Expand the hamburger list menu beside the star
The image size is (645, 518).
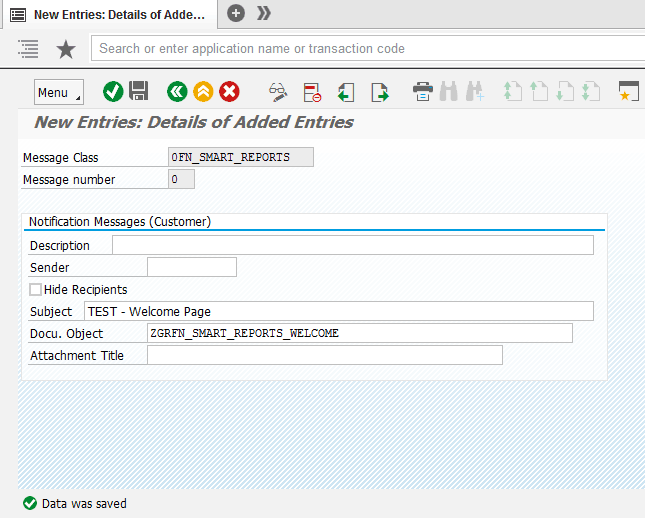click(28, 49)
